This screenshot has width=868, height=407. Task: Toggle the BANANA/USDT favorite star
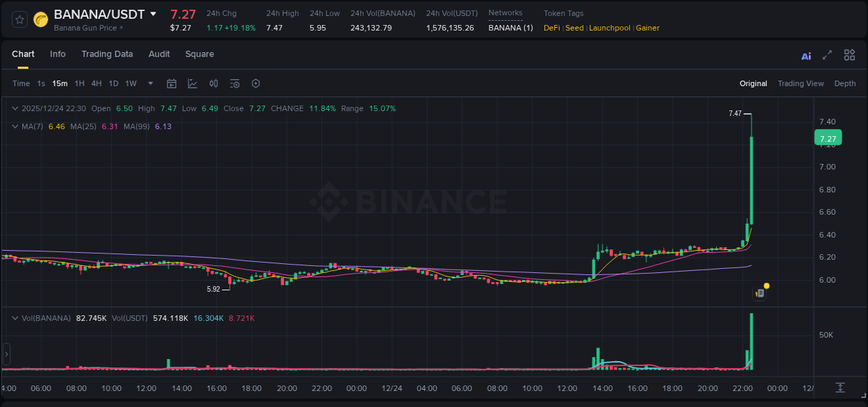(19, 19)
